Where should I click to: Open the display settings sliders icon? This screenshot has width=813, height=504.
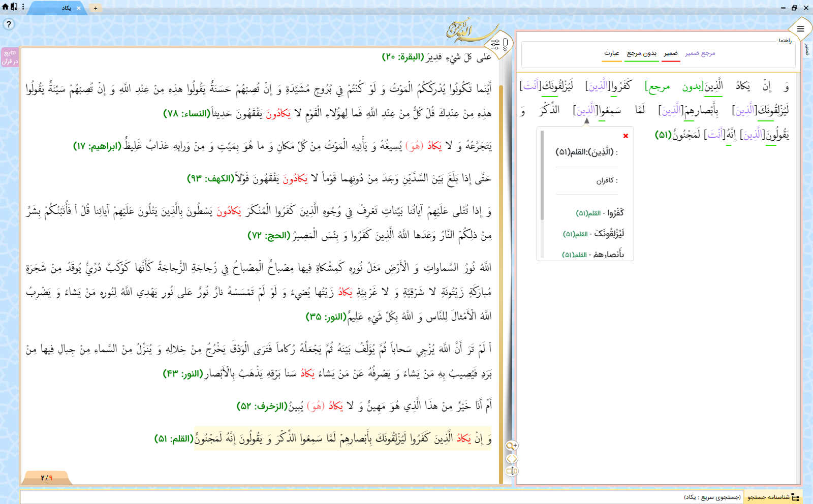[494, 45]
